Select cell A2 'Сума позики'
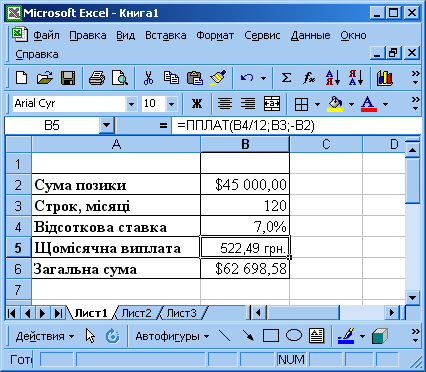The image size is (426, 372). pos(116,184)
